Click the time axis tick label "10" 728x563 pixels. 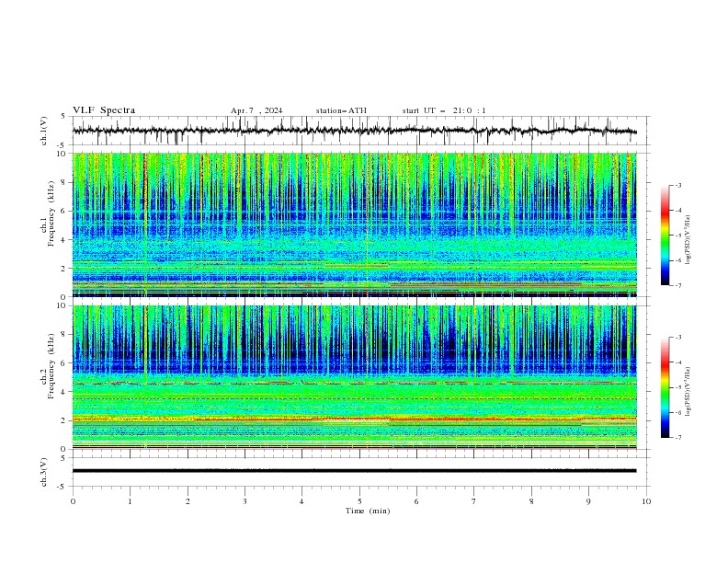click(x=646, y=501)
